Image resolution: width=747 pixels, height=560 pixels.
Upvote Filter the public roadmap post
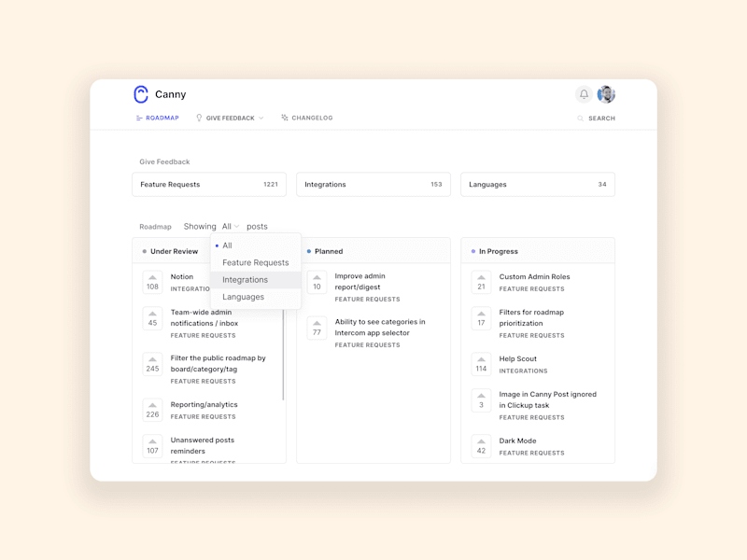152,364
